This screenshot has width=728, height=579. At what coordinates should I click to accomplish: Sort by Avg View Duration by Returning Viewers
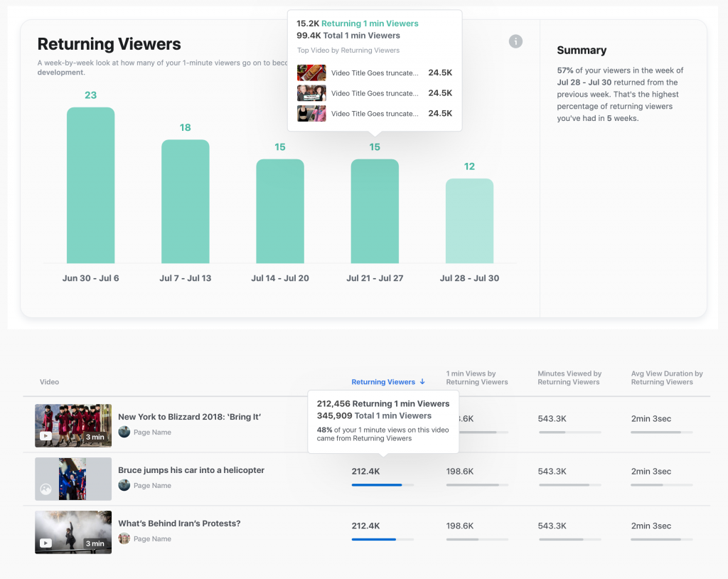click(666, 378)
